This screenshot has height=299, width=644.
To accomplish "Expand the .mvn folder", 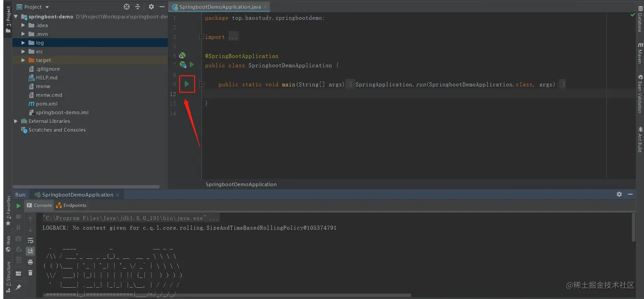I will click(x=23, y=34).
